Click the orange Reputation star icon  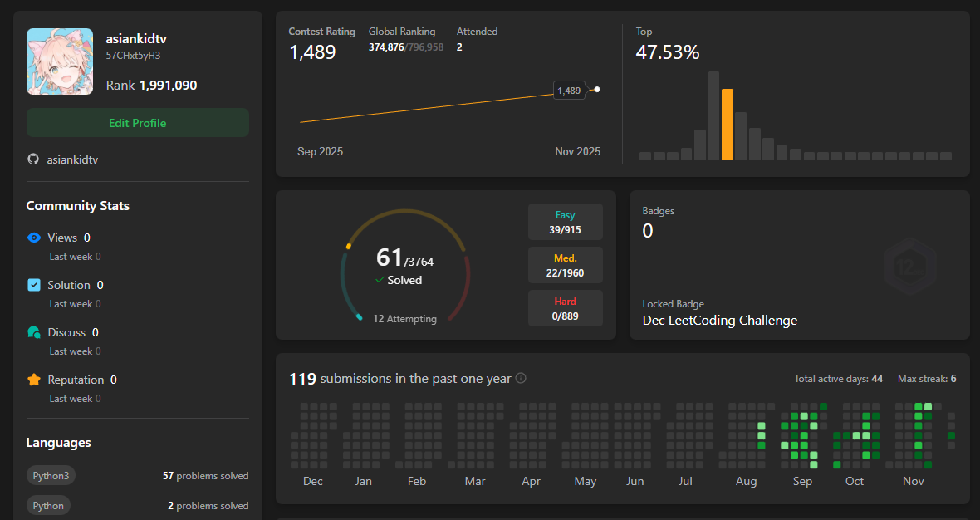click(34, 380)
